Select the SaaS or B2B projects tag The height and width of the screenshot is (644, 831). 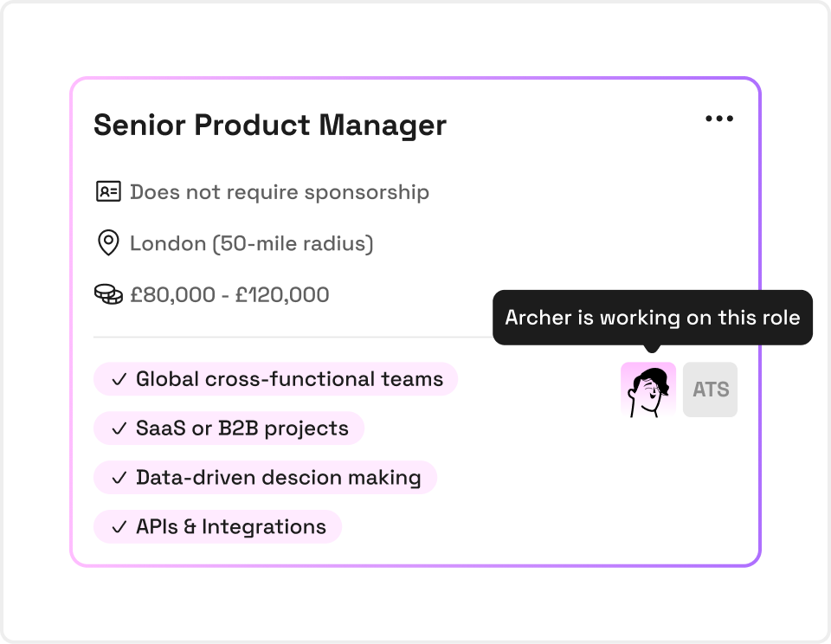pos(229,428)
